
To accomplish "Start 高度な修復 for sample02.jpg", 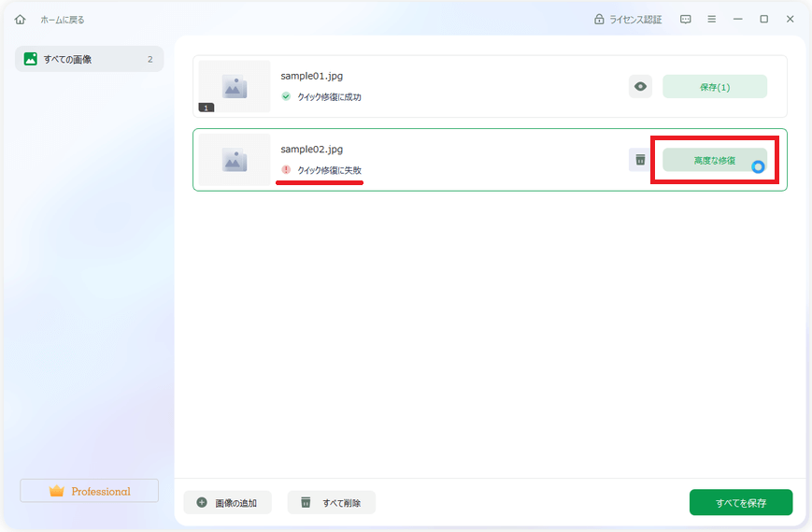I will [715, 160].
